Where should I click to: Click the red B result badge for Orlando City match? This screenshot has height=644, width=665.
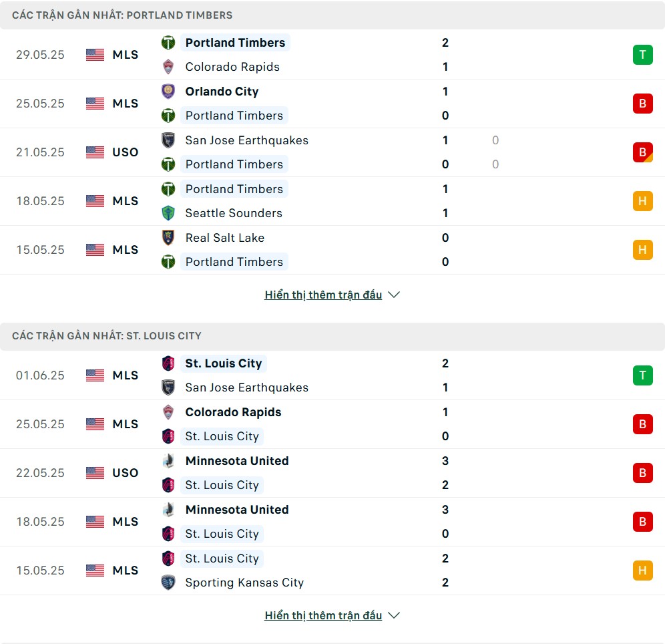point(642,104)
